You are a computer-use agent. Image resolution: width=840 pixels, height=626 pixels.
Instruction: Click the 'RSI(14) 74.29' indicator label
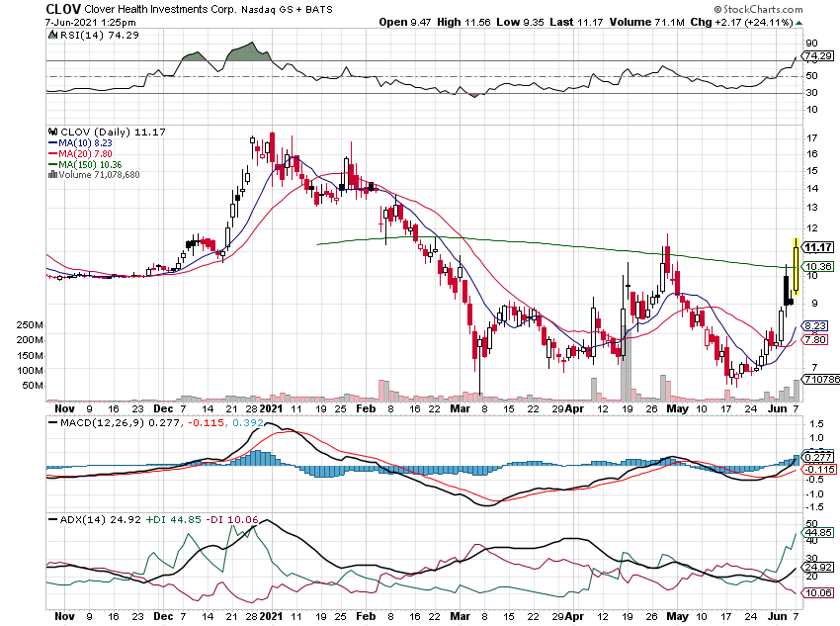pos(99,35)
